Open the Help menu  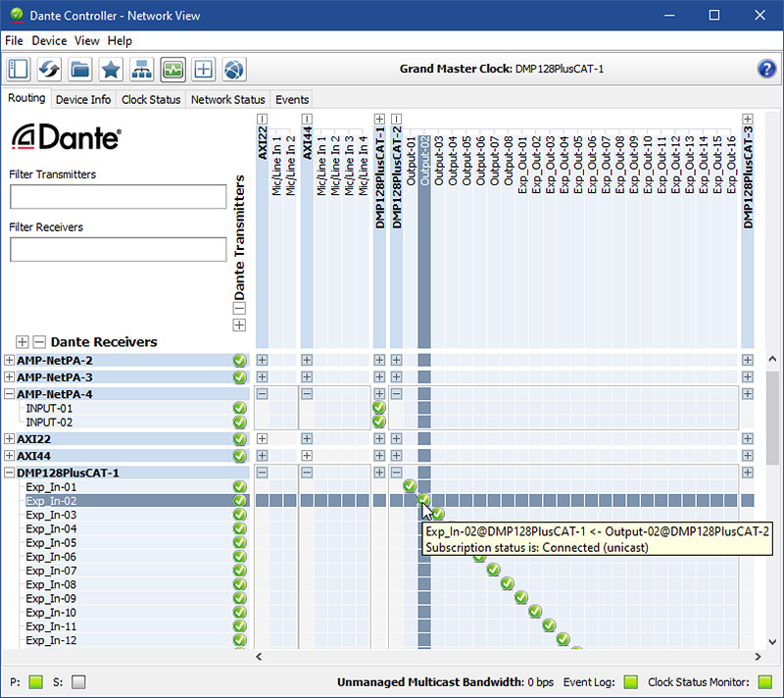[120, 41]
